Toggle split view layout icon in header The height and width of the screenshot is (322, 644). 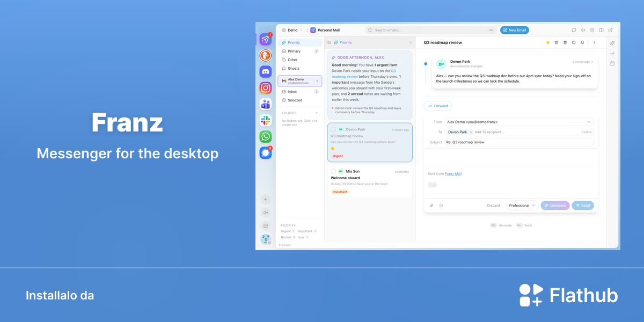click(x=601, y=30)
